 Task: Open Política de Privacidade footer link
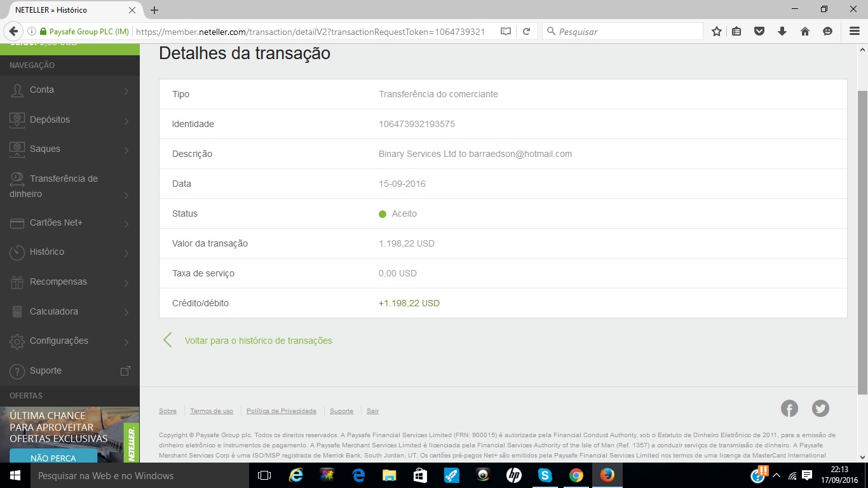tap(281, 411)
